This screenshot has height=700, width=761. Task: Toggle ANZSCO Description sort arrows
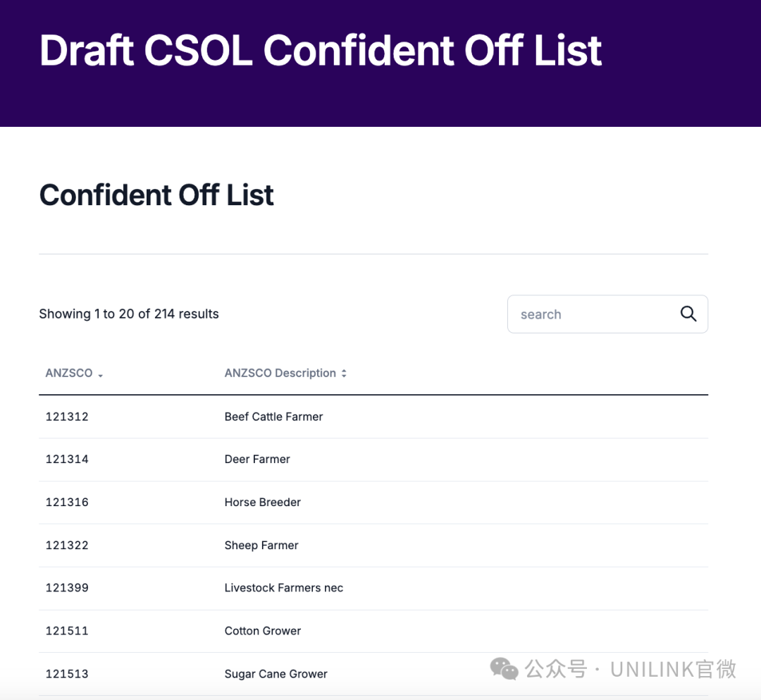pos(344,374)
